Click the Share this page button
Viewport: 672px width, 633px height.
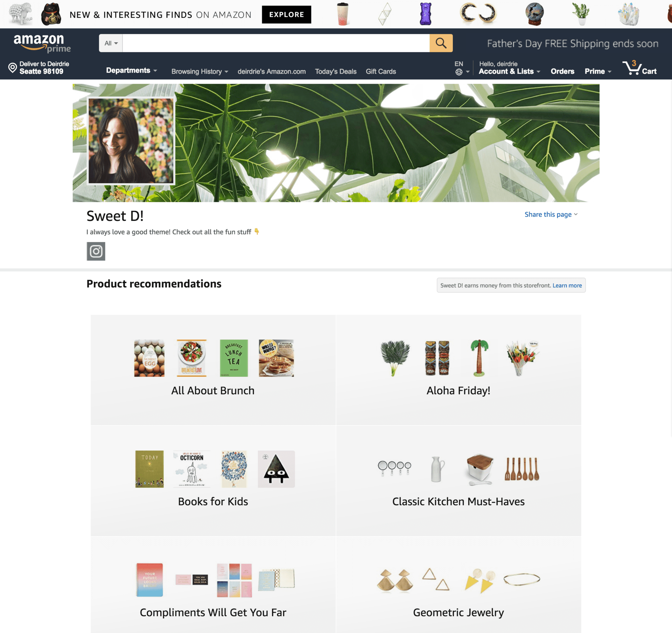point(548,214)
